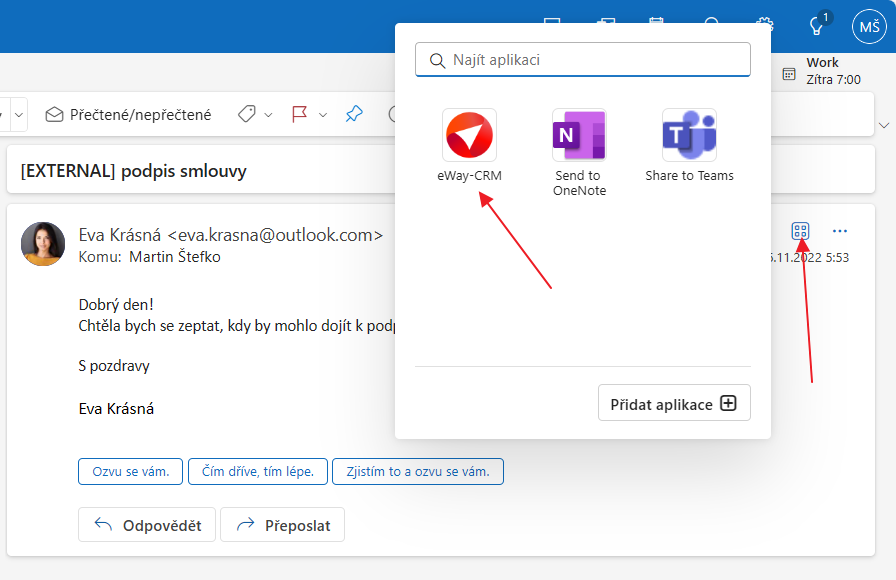This screenshot has height=580, width=896.
Task: Click the subject '[EXTERNAL] podpis smlouvy'
Action: point(134,171)
